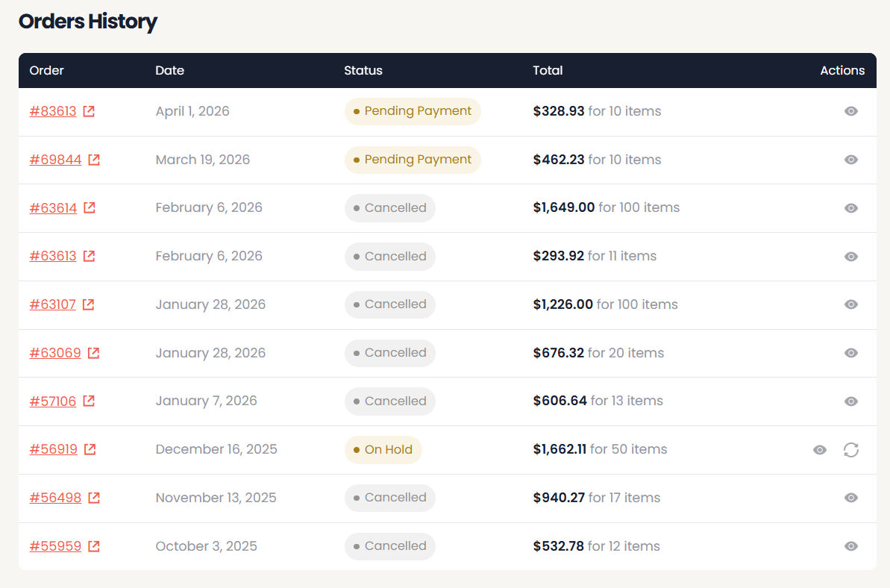
Task: View order #69844 with the eye icon
Action: point(851,160)
